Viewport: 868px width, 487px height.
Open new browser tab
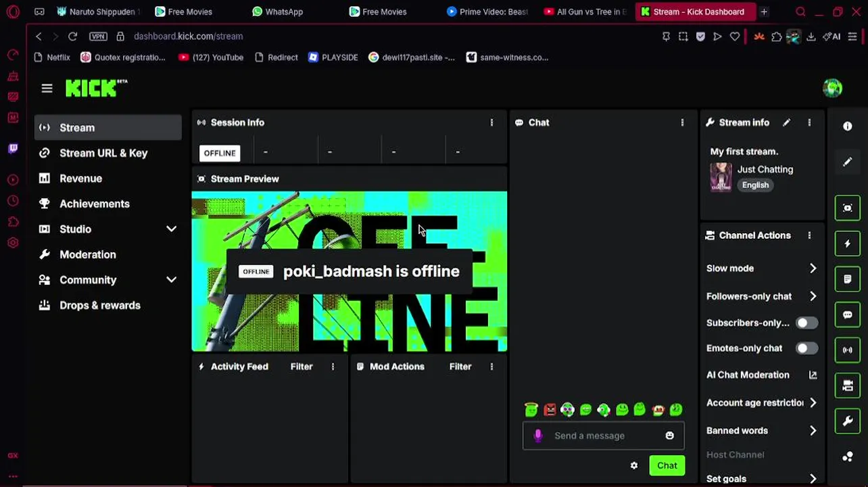pyautogui.click(x=764, y=11)
